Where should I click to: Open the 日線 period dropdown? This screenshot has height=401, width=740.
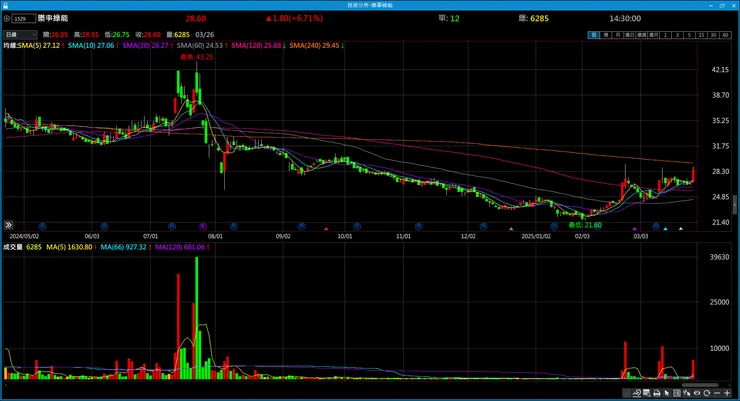tap(20, 34)
